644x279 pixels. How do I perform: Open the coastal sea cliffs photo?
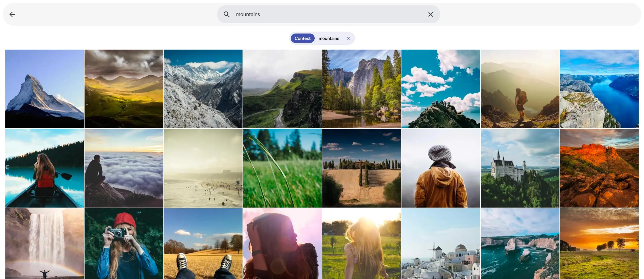coord(520,244)
